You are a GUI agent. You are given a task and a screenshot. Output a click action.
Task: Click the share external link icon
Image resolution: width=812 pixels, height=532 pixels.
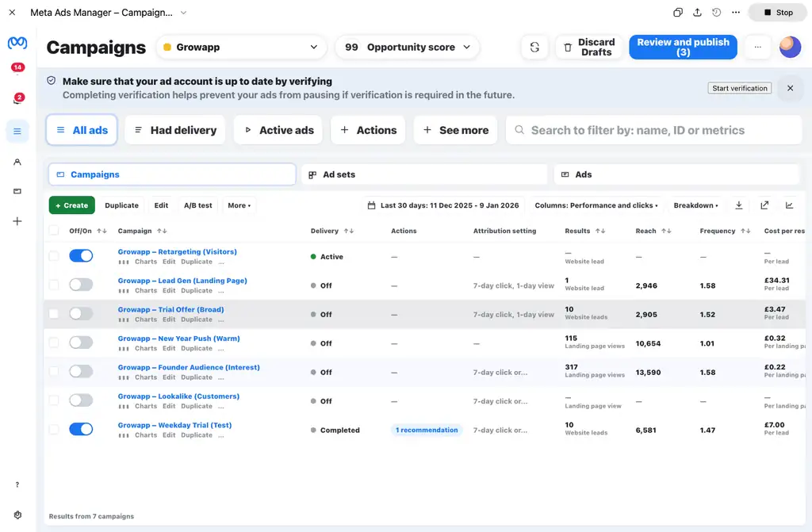pyautogui.click(x=764, y=205)
